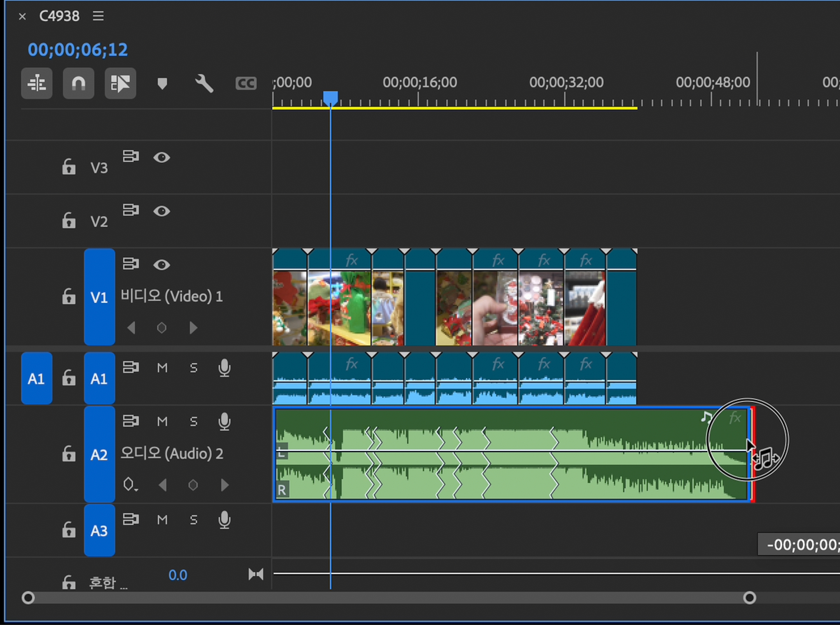Viewport: 840px width, 625px height.
Task: Click the Linked Selection icon
Action: (120, 83)
